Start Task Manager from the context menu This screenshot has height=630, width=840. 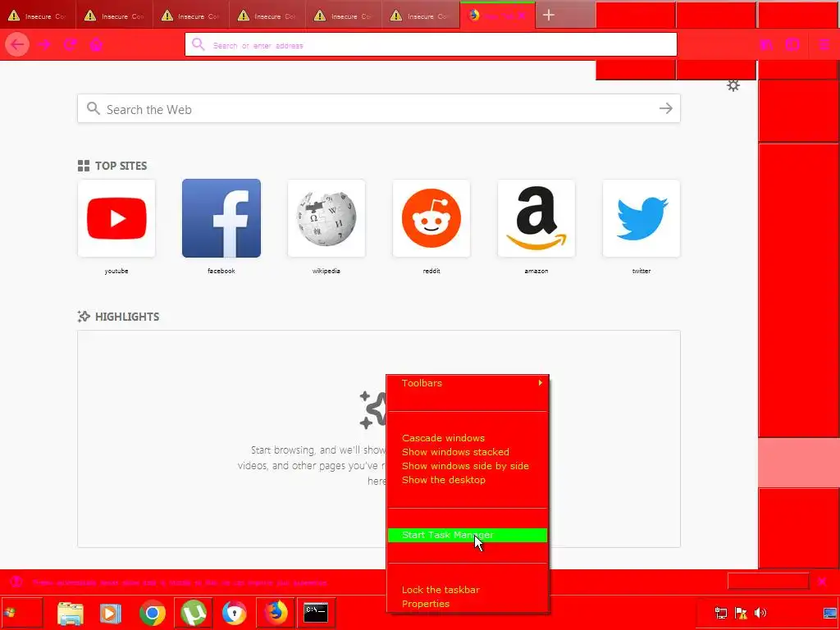467,535
